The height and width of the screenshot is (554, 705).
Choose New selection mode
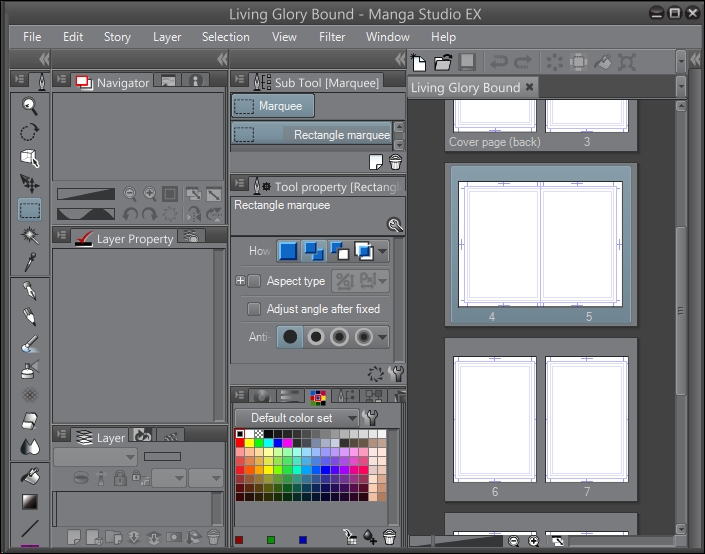tap(288, 251)
